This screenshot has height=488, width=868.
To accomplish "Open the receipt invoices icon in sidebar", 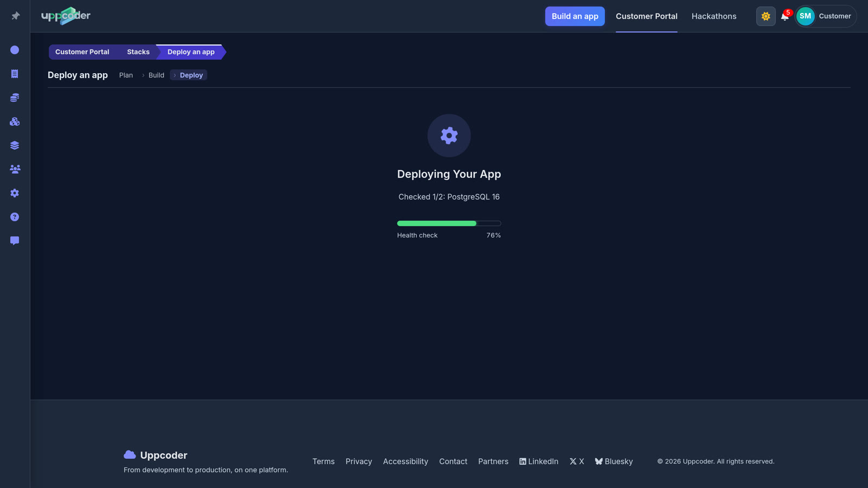I will point(15,74).
